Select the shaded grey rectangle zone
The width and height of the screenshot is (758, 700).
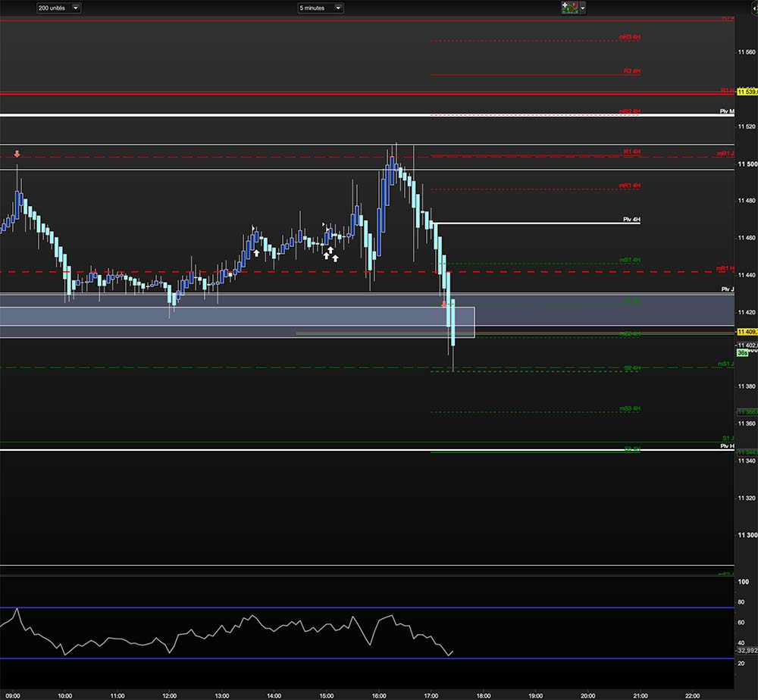236,322
